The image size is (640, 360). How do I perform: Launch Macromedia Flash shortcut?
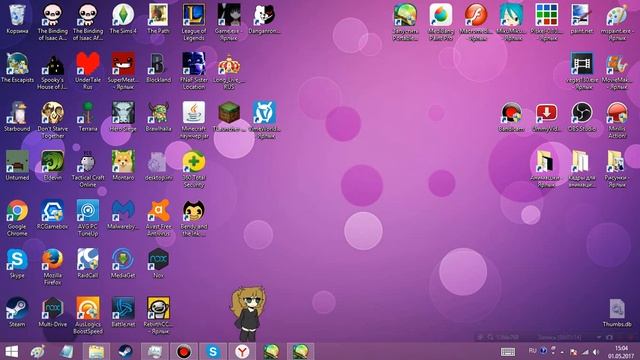[x=476, y=22]
